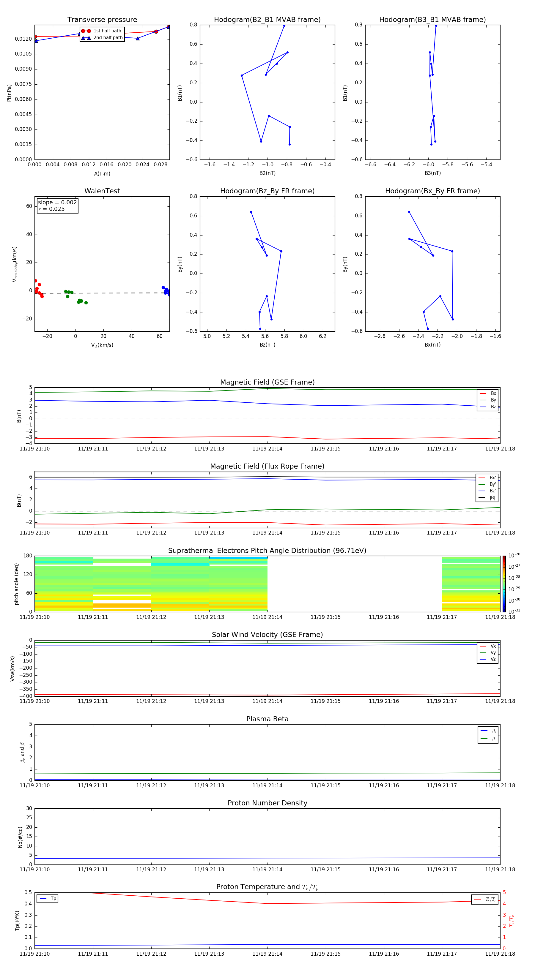Click the 'Suprathermal Electrons Pitch Angle Distribution' title
The image size is (535, 980).
point(267,551)
